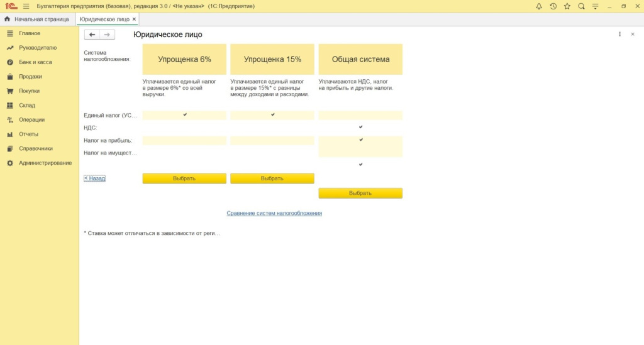Viewport: 644px width, 345px height.
Task: Open the Отчеты section
Action: [x=28, y=134]
